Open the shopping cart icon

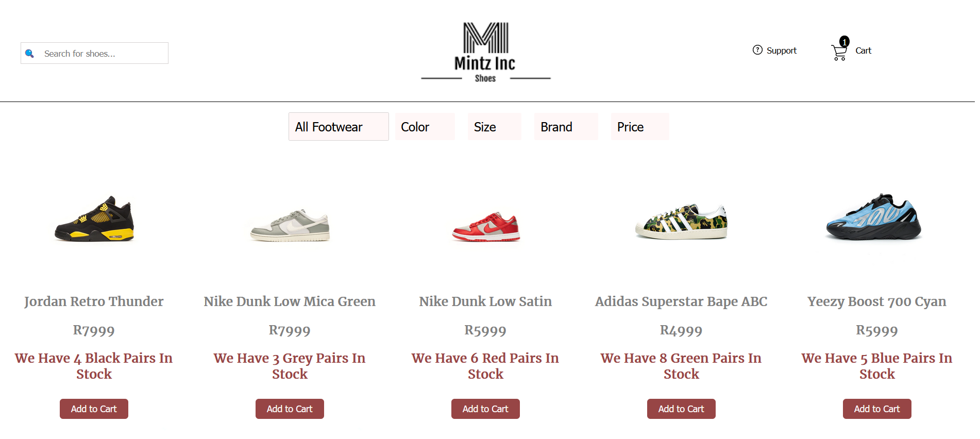(x=839, y=53)
